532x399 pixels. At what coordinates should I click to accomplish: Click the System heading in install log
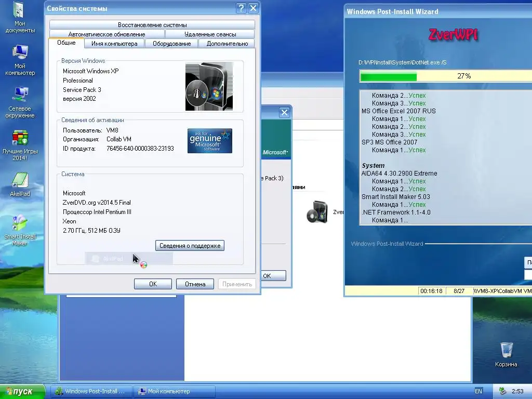tap(373, 166)
